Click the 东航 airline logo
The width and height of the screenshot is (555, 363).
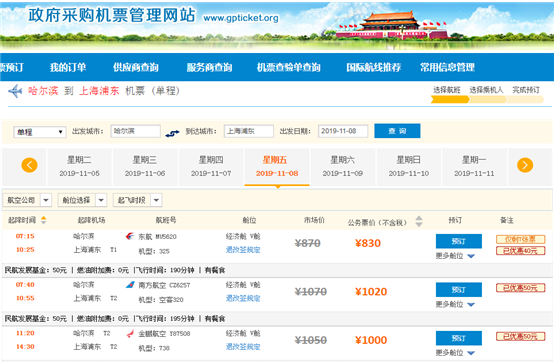pyautogui.click(x=130, y=236)
